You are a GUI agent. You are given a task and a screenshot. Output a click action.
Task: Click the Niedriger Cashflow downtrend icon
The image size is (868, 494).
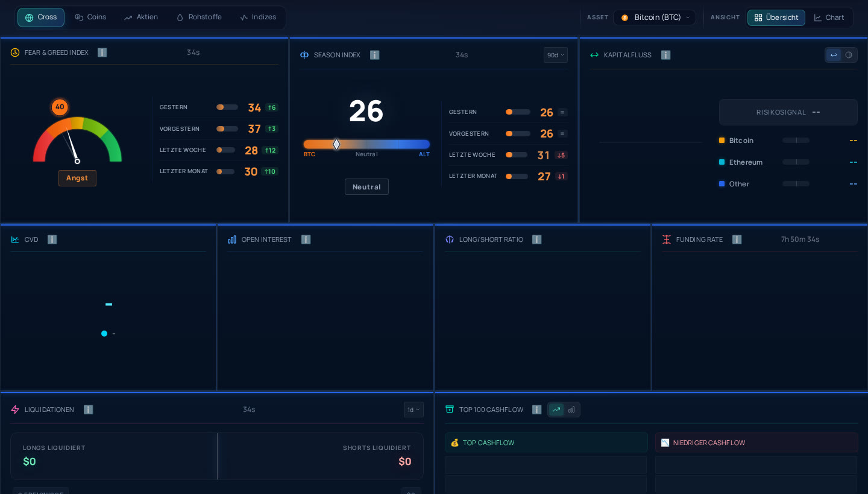point(665,443)
